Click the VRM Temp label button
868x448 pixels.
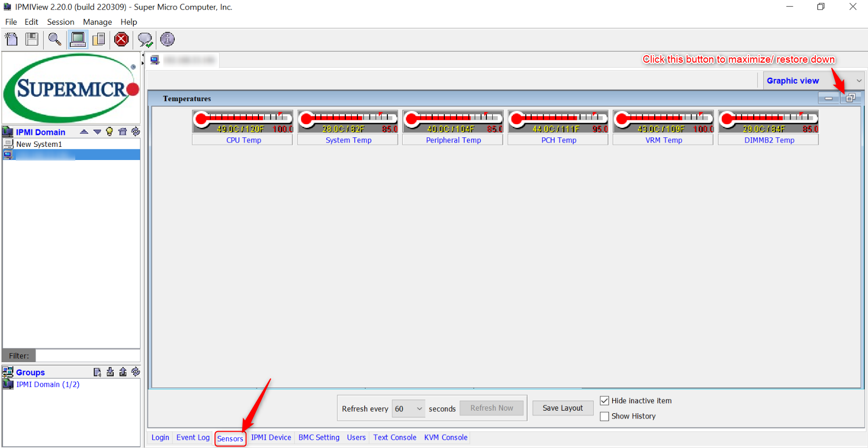[663, 140]
